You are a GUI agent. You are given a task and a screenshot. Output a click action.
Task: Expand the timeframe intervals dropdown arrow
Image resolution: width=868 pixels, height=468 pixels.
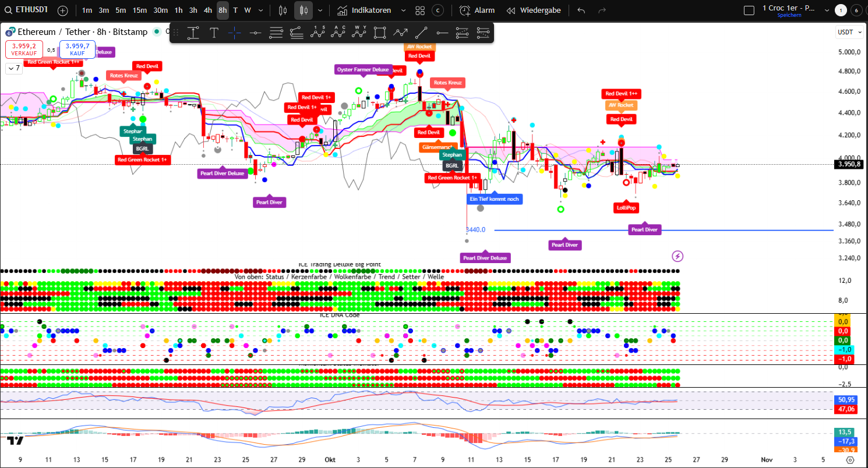coord(260,10)
